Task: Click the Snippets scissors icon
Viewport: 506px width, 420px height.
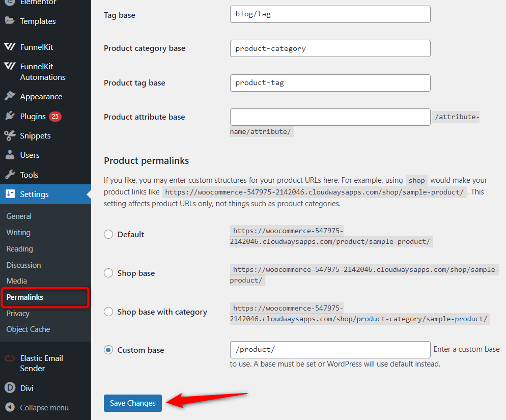Action: [10, 135]
